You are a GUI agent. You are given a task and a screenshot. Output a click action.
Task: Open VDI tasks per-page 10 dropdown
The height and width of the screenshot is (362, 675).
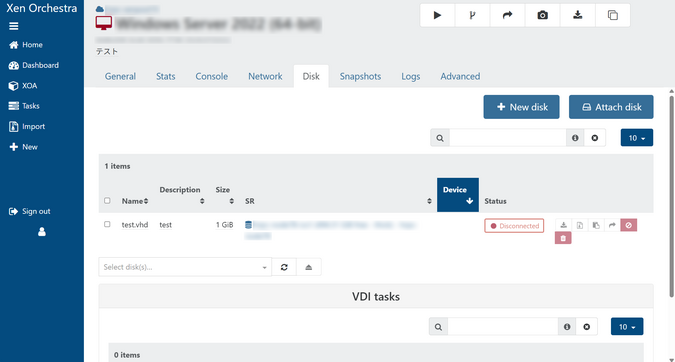627,327
